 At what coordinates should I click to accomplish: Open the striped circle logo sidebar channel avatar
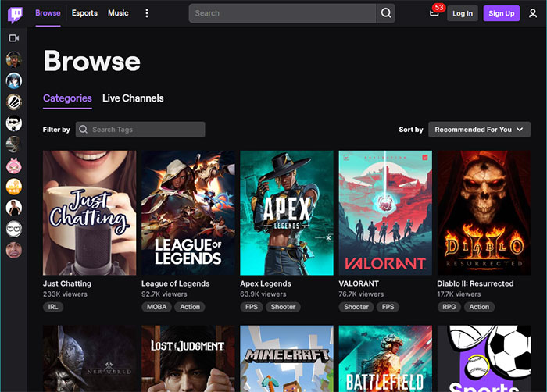[x=14, y=102]
